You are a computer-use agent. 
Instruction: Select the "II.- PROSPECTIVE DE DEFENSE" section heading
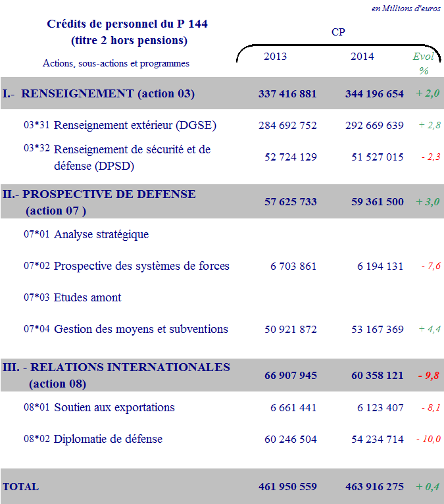pyautogui.click(x=99, y=195)
